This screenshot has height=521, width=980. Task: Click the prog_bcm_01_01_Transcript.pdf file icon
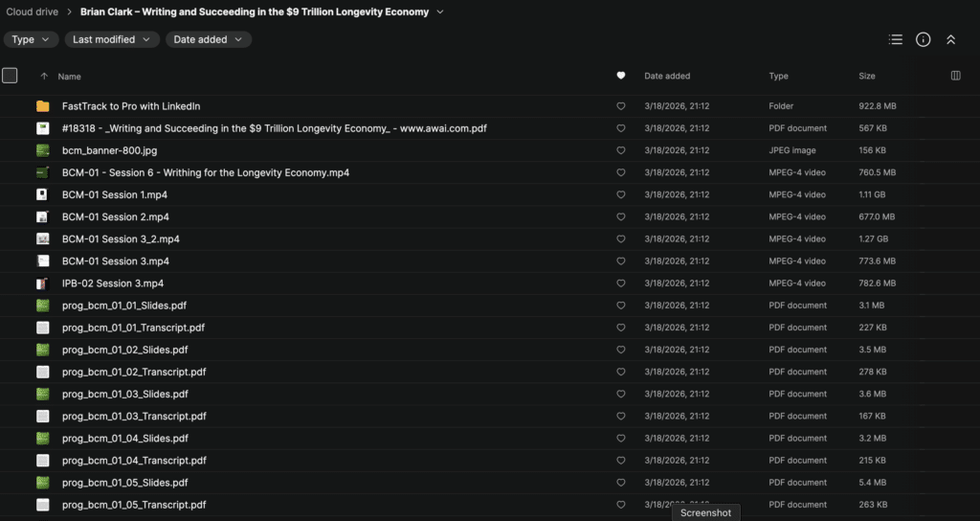click(42, 328)
